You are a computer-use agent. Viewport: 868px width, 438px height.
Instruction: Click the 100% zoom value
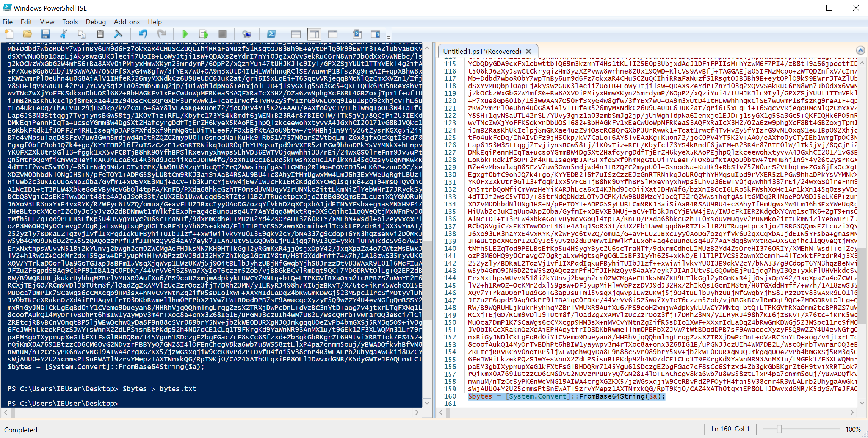853,429
